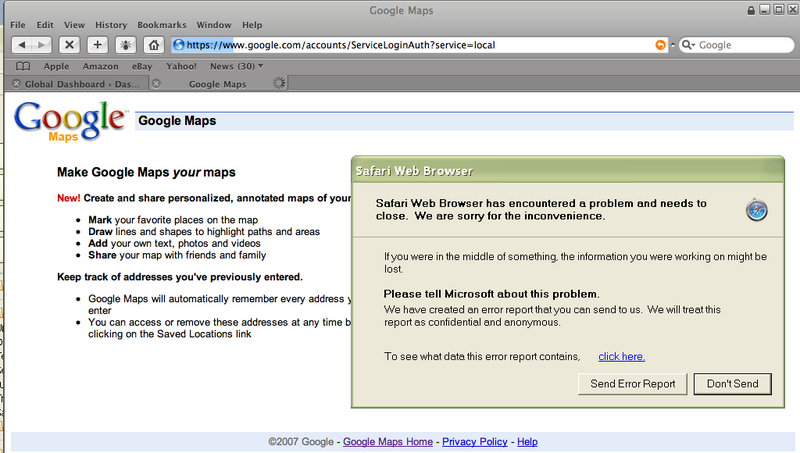Open the Privacy Policy footer link

[x=475, y=442]
